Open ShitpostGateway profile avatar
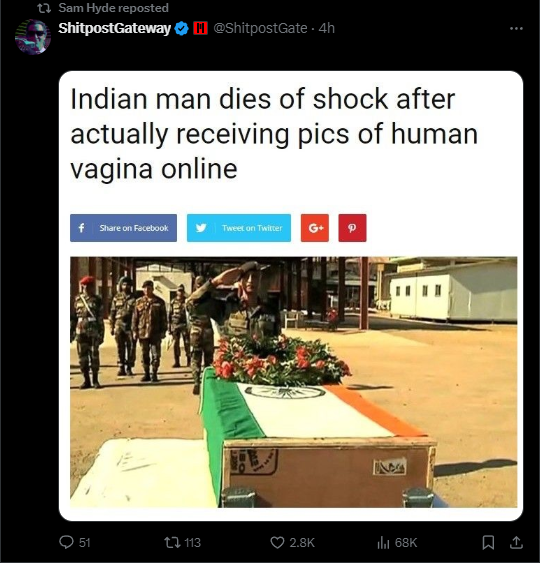Screen dimensions: 540x563 tap(33, 37)
